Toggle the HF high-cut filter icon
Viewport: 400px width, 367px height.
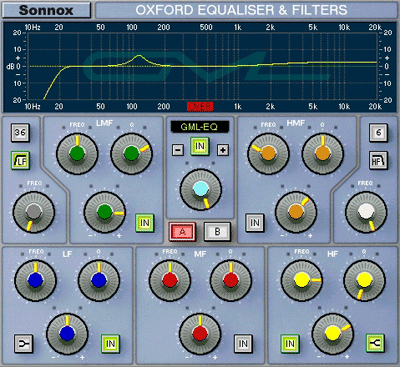pyautogui.click(x=378, y=160)
